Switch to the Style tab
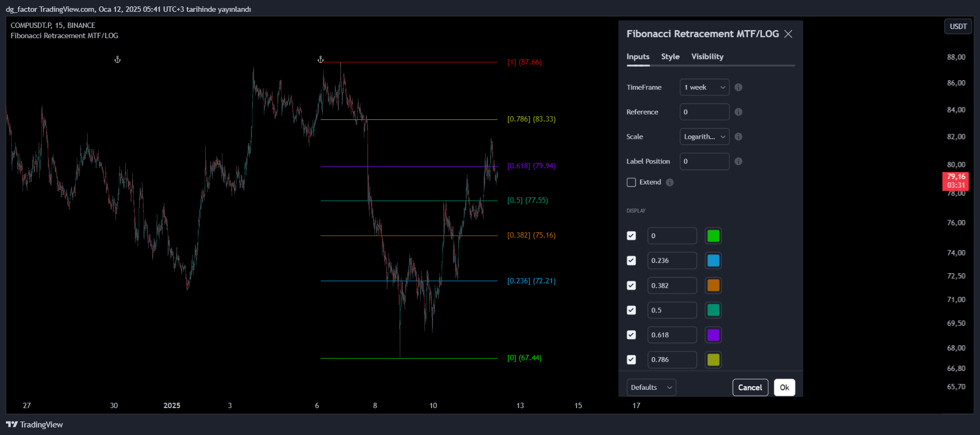Viewport: 980px width, 435px height. click(670, 56)
